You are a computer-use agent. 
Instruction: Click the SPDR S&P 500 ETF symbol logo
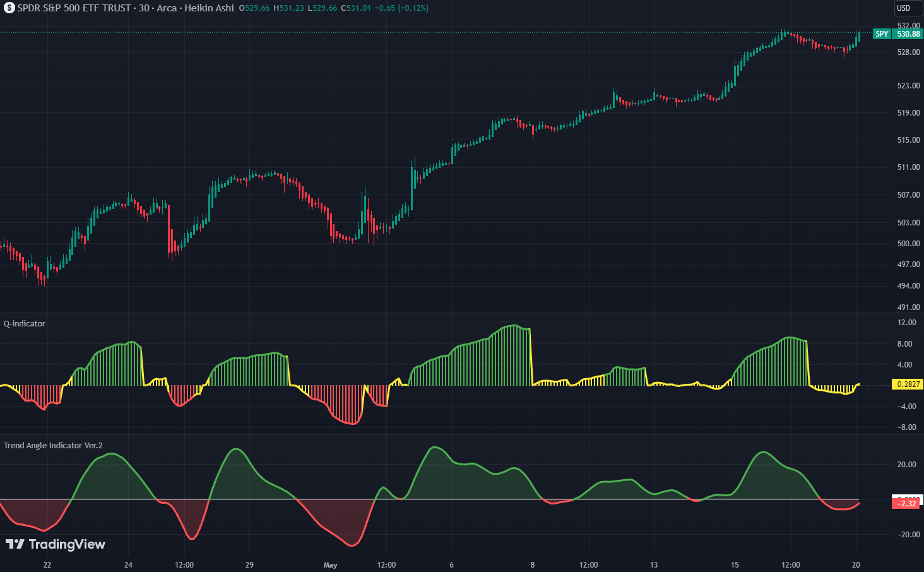coord(9,8)
